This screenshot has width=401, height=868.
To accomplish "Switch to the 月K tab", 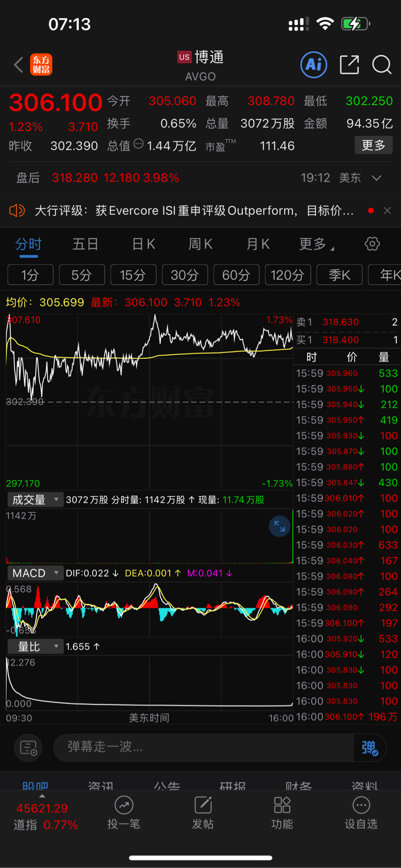I will point(258,244).
